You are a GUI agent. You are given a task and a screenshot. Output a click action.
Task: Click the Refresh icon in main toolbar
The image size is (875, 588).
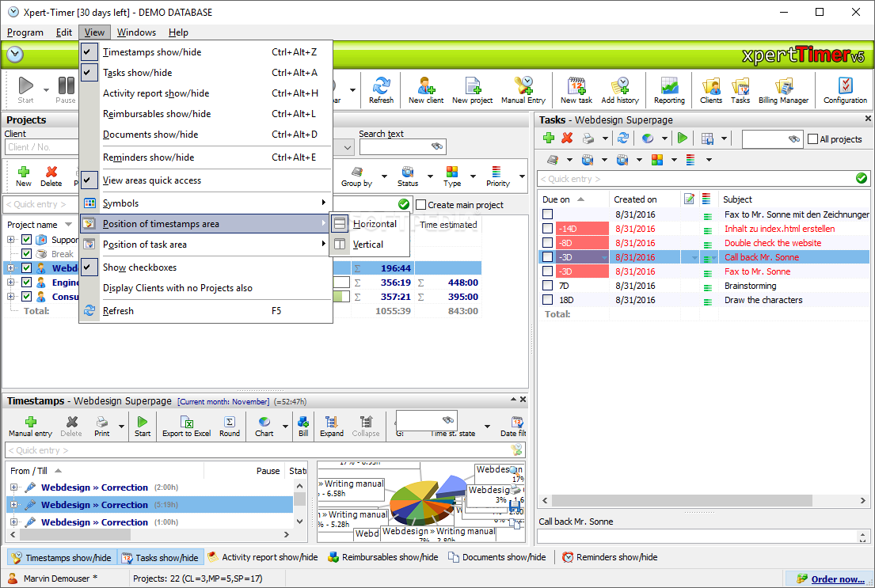tap(381, 89)
